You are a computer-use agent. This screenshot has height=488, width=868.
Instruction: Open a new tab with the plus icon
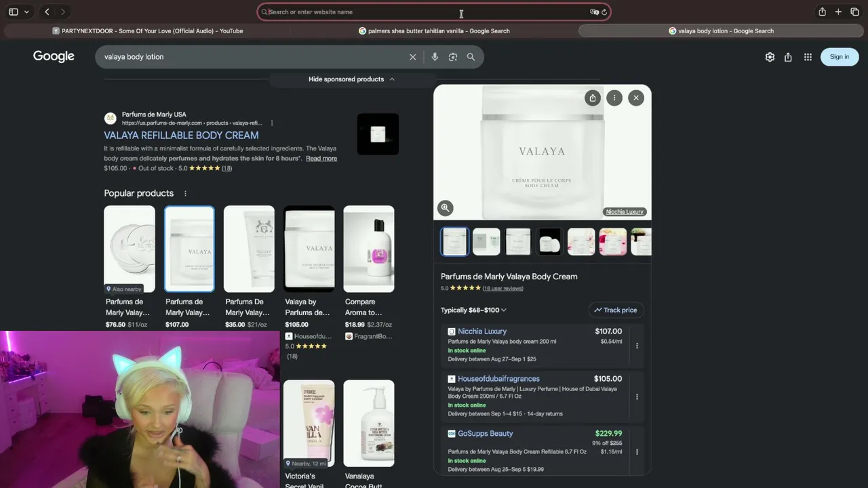(838, 12)
